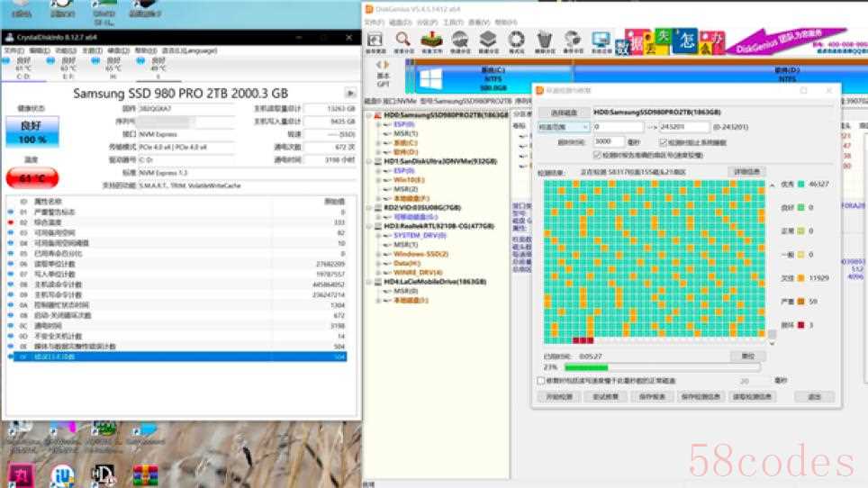
Task: Click the 选择硬盘 button in scan dialog
Action: click(564, 113)
